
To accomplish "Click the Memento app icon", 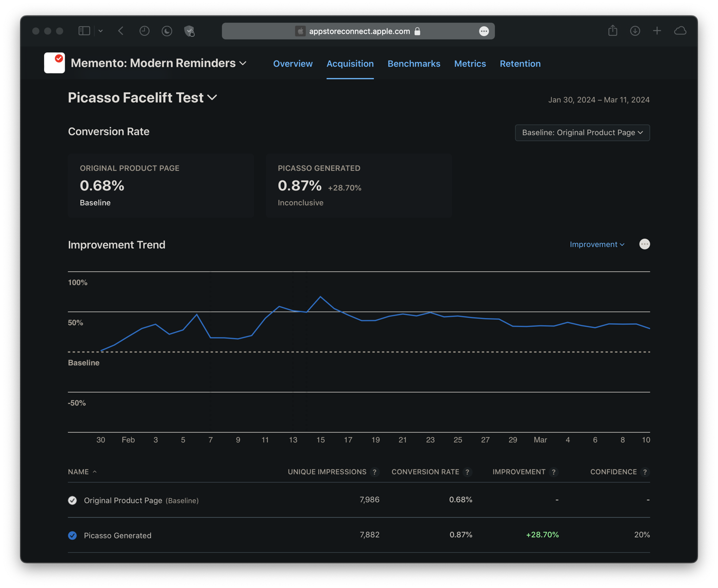I will [x=54, y=63].
